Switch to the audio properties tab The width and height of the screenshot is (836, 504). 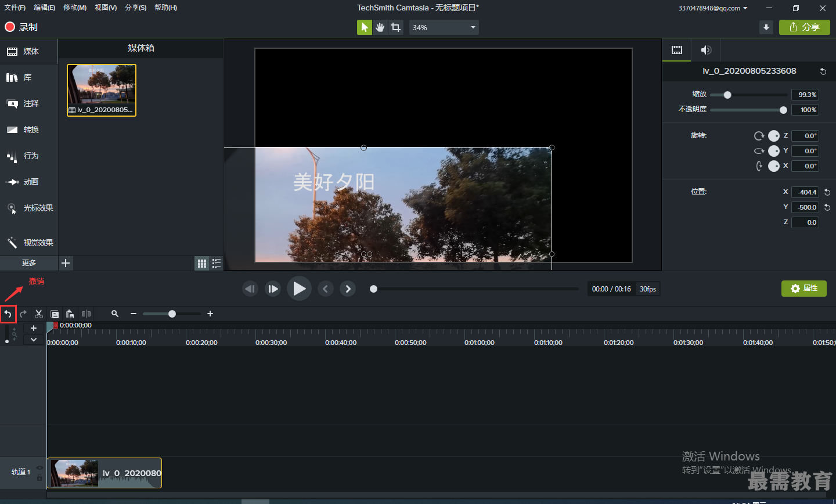706,50
